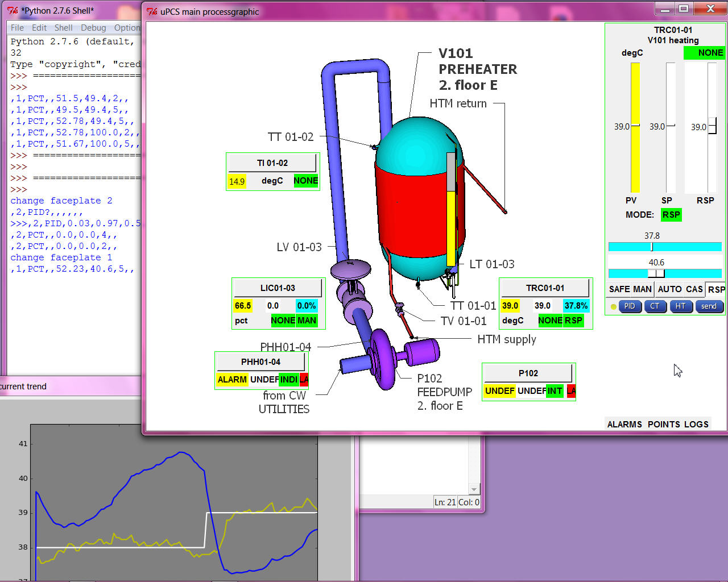Open the ALARMS list
728x582 pixels.
click(x=624, y=424)
